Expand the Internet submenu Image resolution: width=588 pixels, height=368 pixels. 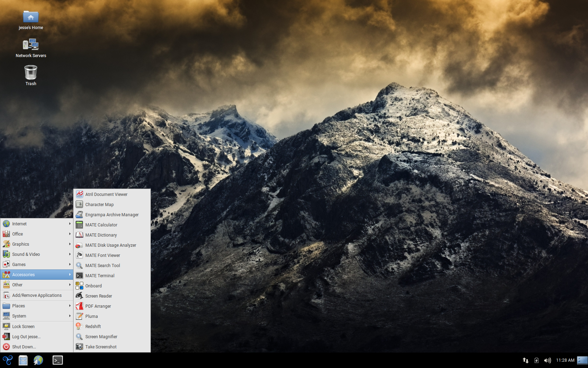pos(37,224)
